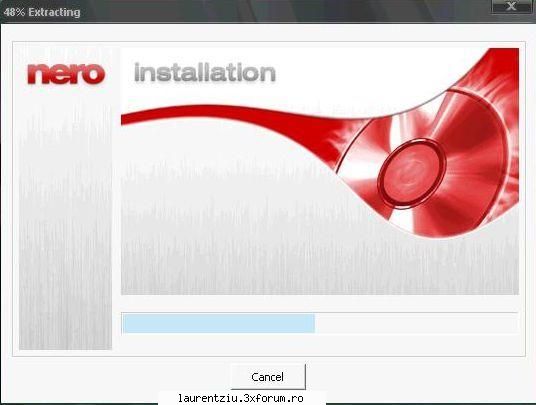Image resolution: width=536 pixels, height=405 pixels.
Task: Close the Extracting dialog window
Action: (x=512, y=6)
